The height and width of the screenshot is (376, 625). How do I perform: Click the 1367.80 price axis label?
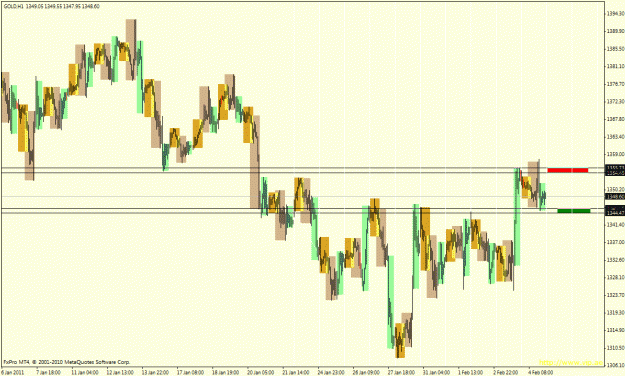point(616,119)
